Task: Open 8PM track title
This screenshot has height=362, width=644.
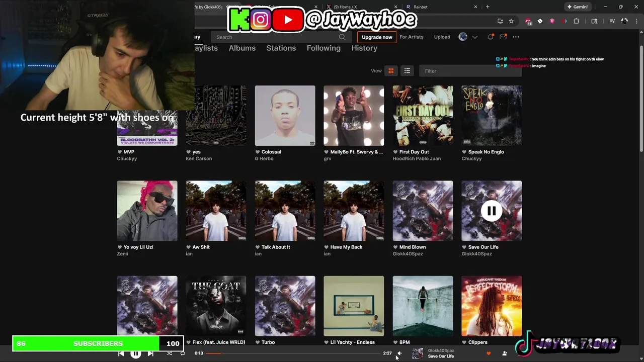Action: 405,342
